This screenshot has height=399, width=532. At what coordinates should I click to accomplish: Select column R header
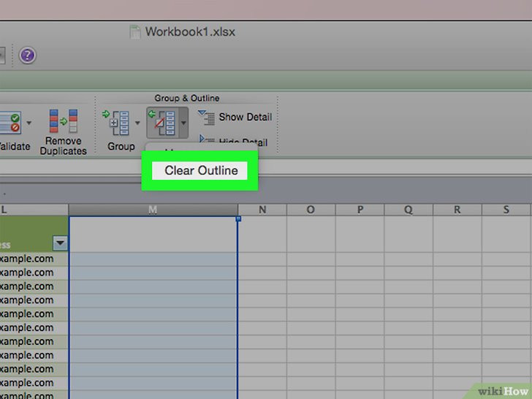click(457, 210)
